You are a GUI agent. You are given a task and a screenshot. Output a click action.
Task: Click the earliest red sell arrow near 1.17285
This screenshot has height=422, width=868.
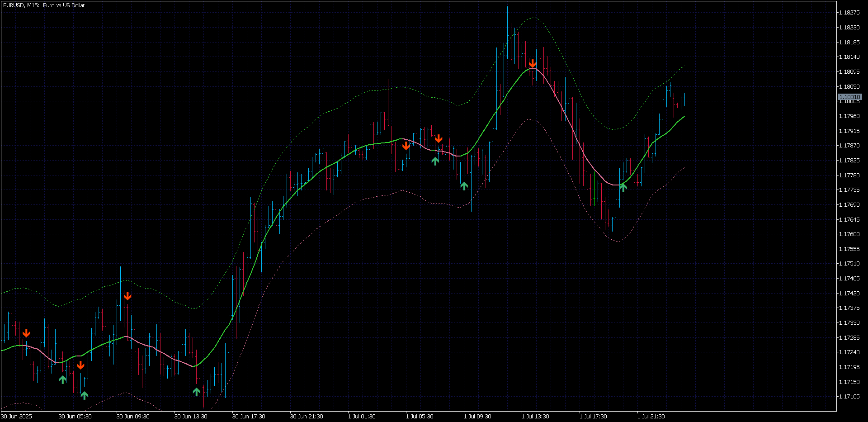[26, 333]
